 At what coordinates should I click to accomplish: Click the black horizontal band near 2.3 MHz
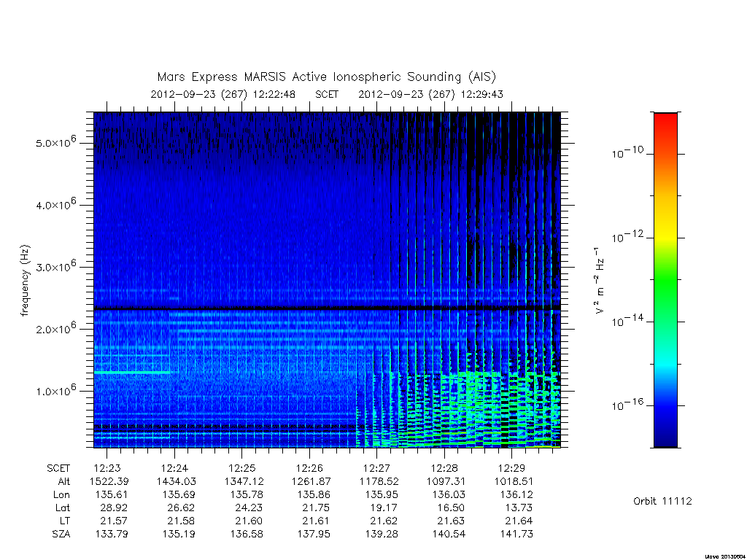tap(327, 308)
